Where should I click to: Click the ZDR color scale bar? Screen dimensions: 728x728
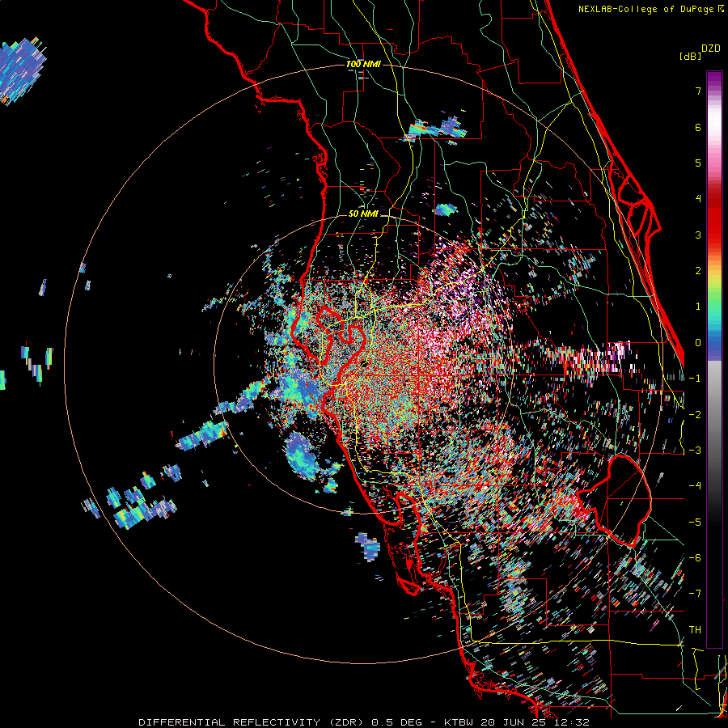[714, 359]
